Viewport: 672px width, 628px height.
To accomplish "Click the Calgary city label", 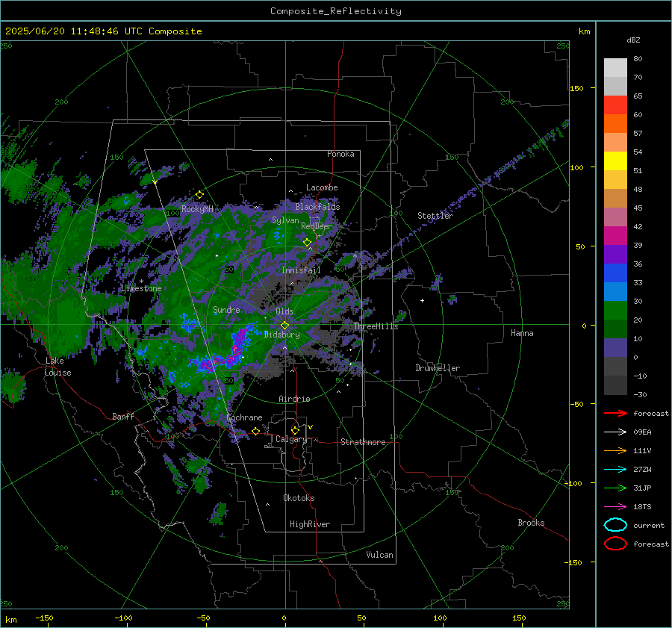I will 291,439.
